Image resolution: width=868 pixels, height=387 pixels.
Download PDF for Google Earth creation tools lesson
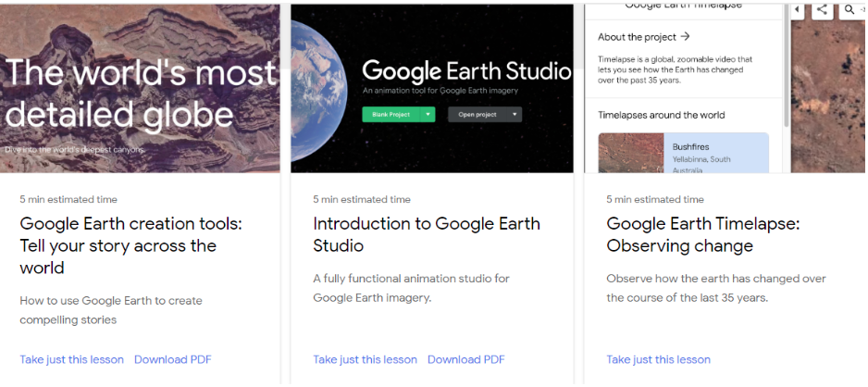click(173, 359)
